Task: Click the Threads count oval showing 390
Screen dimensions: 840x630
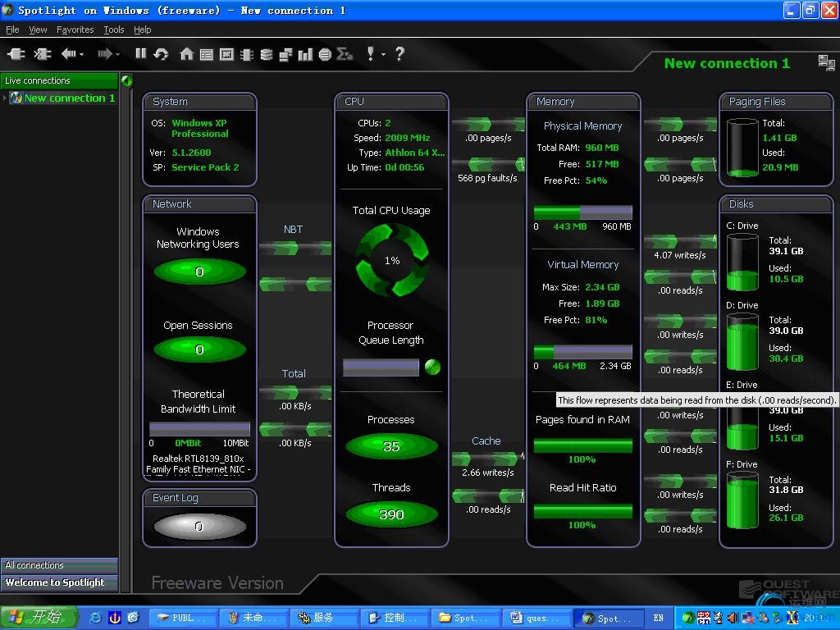Action: point(391,514)
